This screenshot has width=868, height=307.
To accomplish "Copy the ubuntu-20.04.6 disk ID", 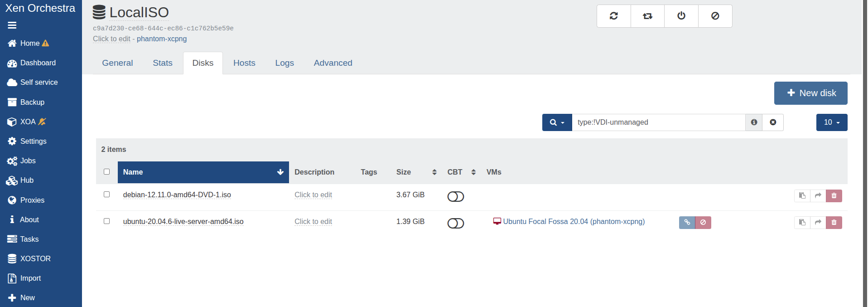I will tap(802, 223).
